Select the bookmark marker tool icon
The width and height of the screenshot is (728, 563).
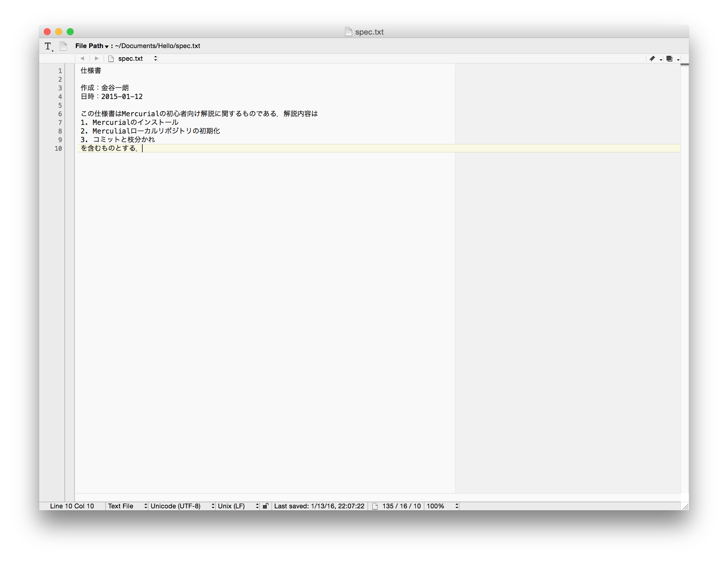pos(653,58)
